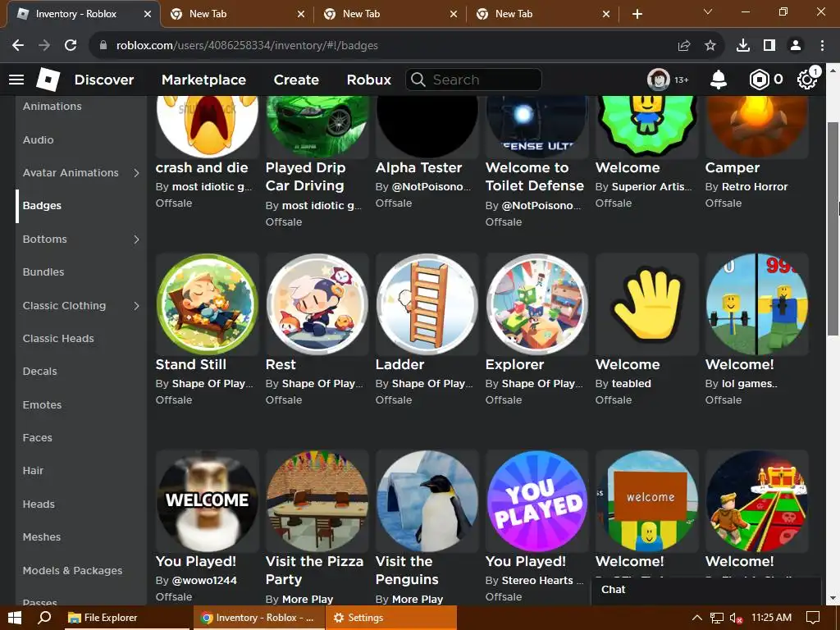Click creator link Retro Horror

point(755,187)
